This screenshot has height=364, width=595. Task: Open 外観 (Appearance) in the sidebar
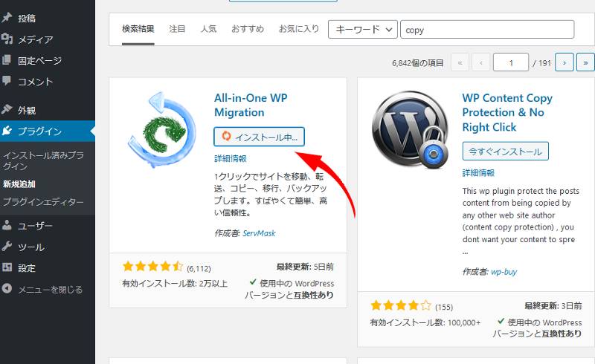tap(27, 111)
